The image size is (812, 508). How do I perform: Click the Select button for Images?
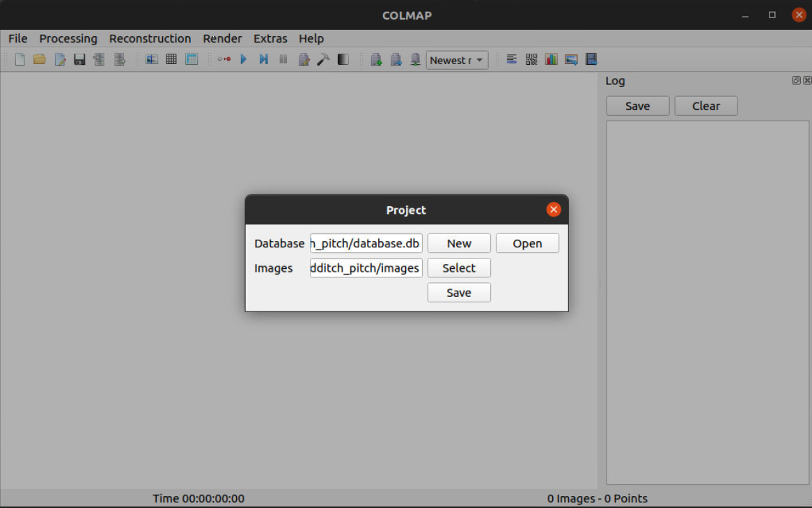(x=459, y=268)
